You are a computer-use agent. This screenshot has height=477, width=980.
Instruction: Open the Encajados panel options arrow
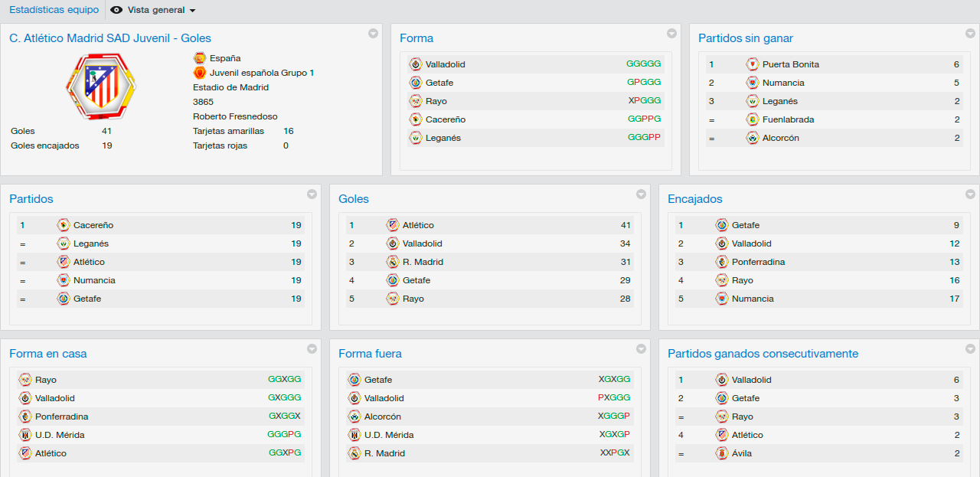pyautogui.click(x=970, y=194)
